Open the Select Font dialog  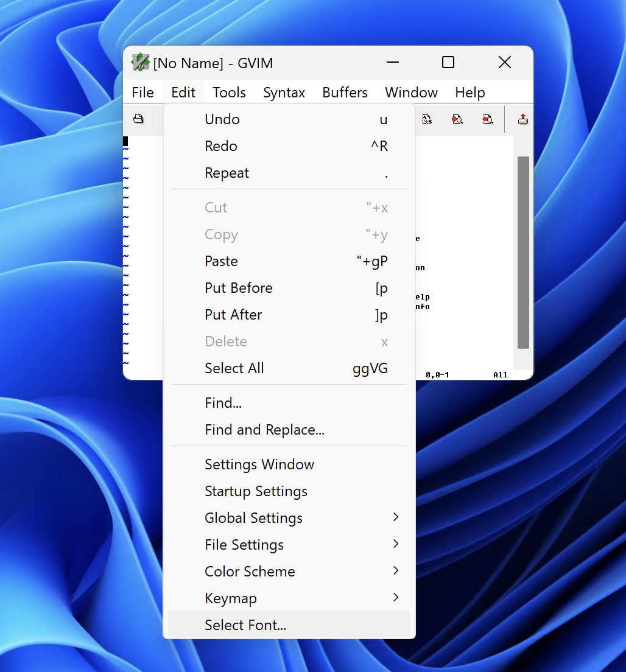245,625
